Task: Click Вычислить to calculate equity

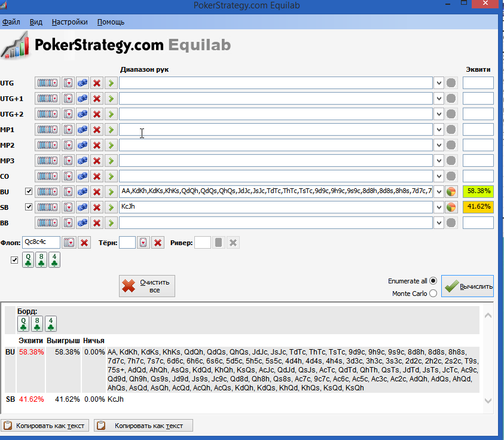Action: pyautogui.click(x=468, y=286)
